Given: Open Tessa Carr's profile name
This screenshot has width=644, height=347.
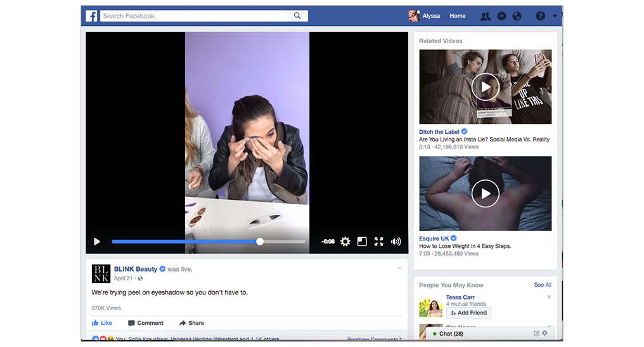Looking at the screenshot, I should (x=460, y=298).
